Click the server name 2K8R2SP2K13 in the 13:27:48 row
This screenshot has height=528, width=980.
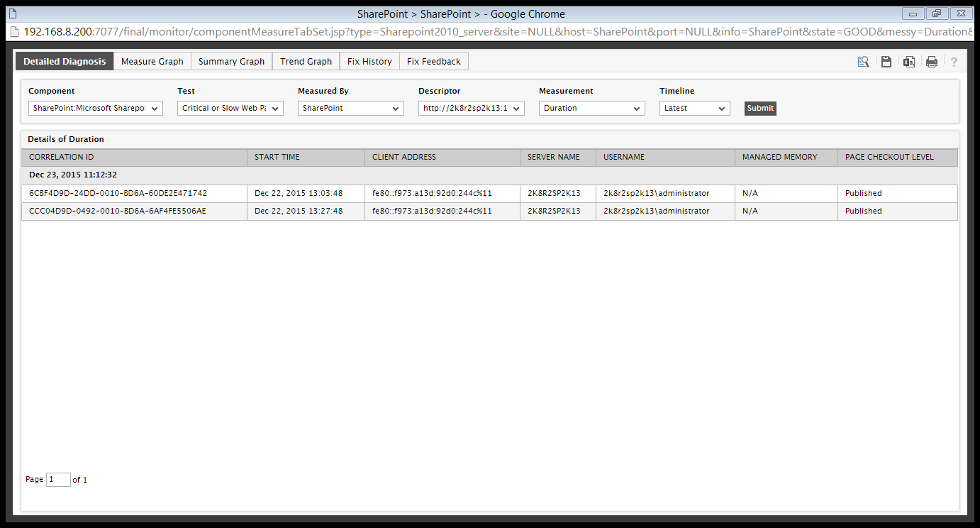click(x=554, y=211)
